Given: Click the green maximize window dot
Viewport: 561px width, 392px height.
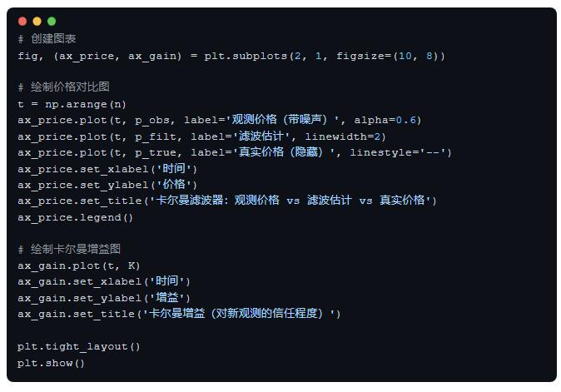Looking at the screenshot, I should (52, 21).
